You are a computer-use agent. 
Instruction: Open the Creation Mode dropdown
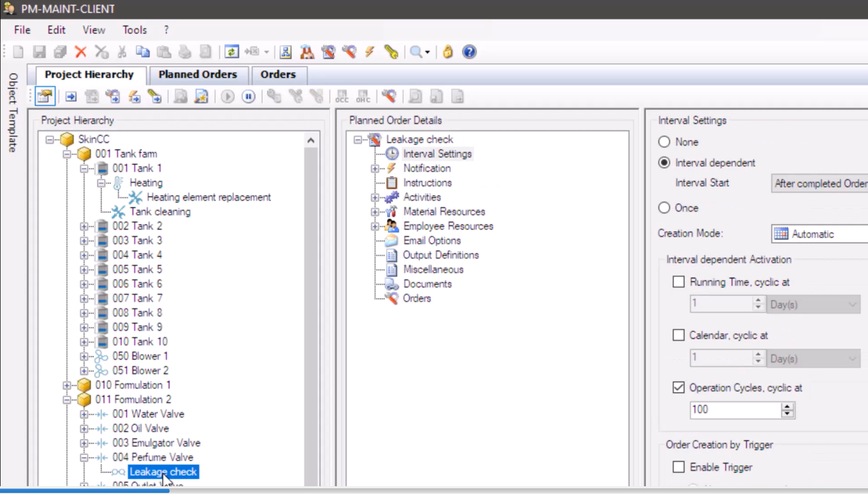819,234
